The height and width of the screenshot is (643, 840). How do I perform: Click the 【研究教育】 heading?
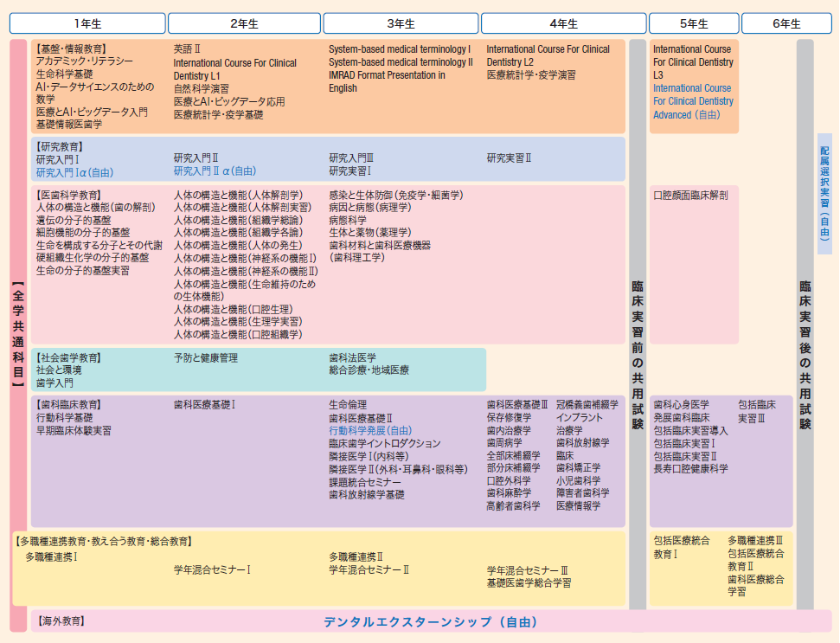click(60, 147)
